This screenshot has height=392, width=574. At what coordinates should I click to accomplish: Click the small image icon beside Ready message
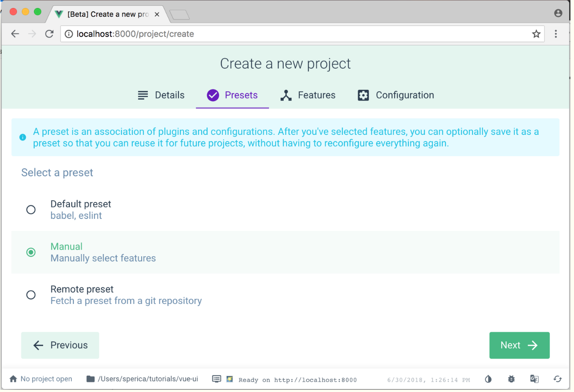pyautogui.click(x=230, y=379)
